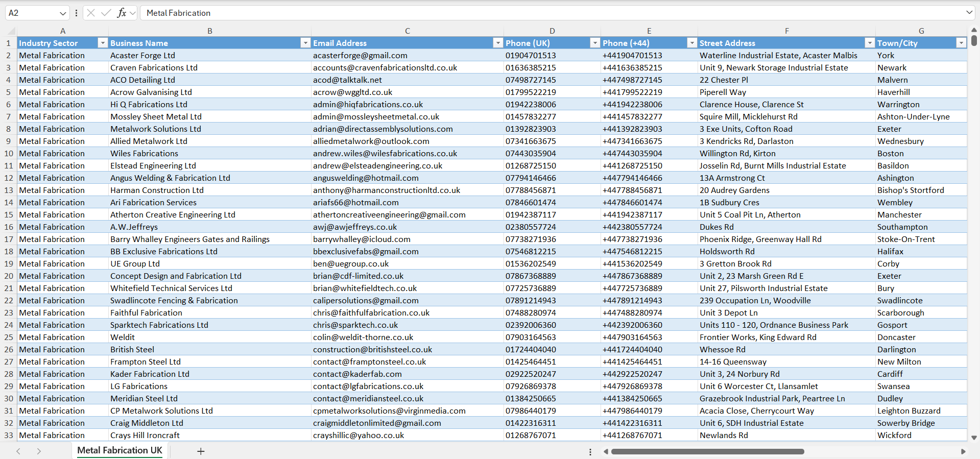Select the cell Crays Hill Ironcraft
The width and height of the screenshot is (980, 459).
click(210, 435)
